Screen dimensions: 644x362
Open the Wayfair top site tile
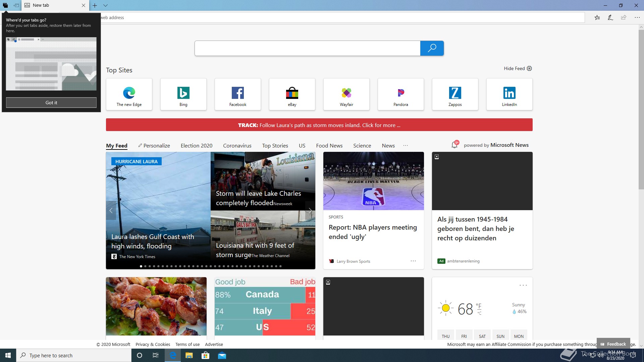(346, 94)
